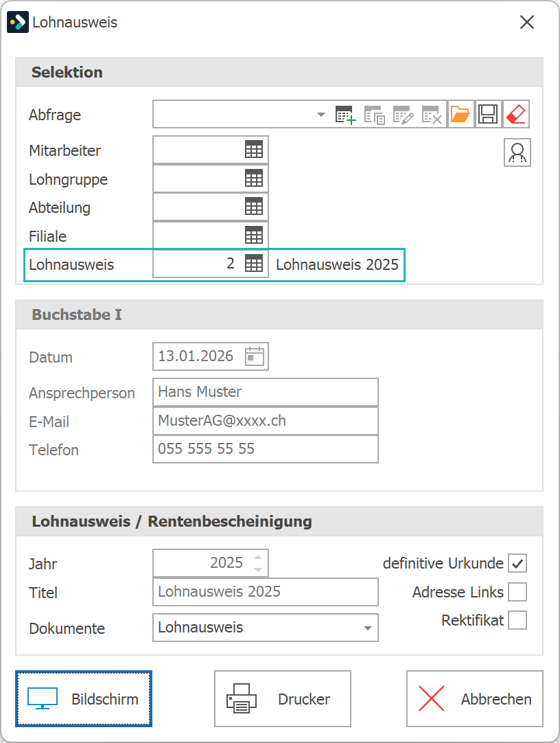Decrease Jahr with the down arrow
The image size is (560, 743).
258,569
